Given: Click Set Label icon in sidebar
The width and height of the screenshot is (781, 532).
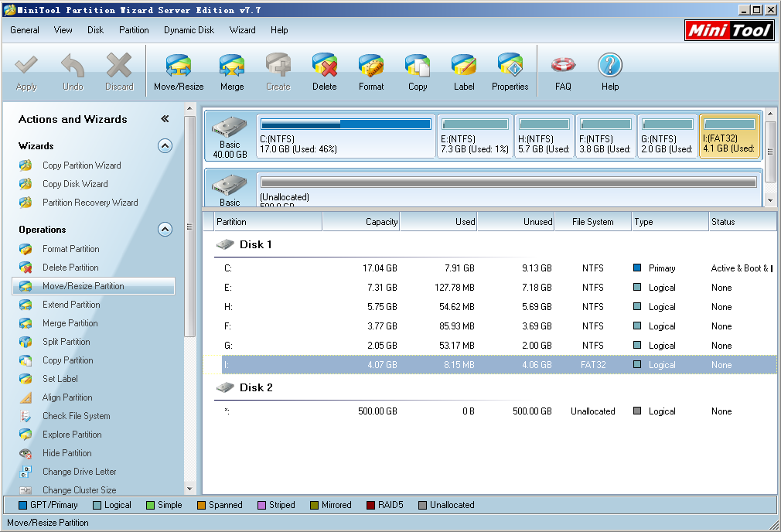Looking at the screenshot, I should [26, 379].
